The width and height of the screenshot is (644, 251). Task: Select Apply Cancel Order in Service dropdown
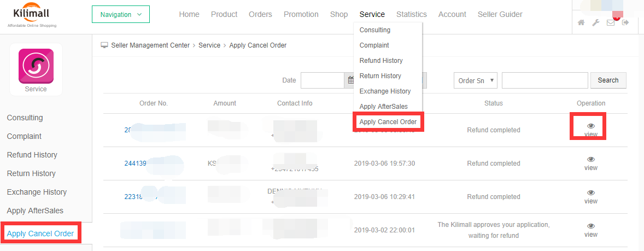(x=388, y=122)
